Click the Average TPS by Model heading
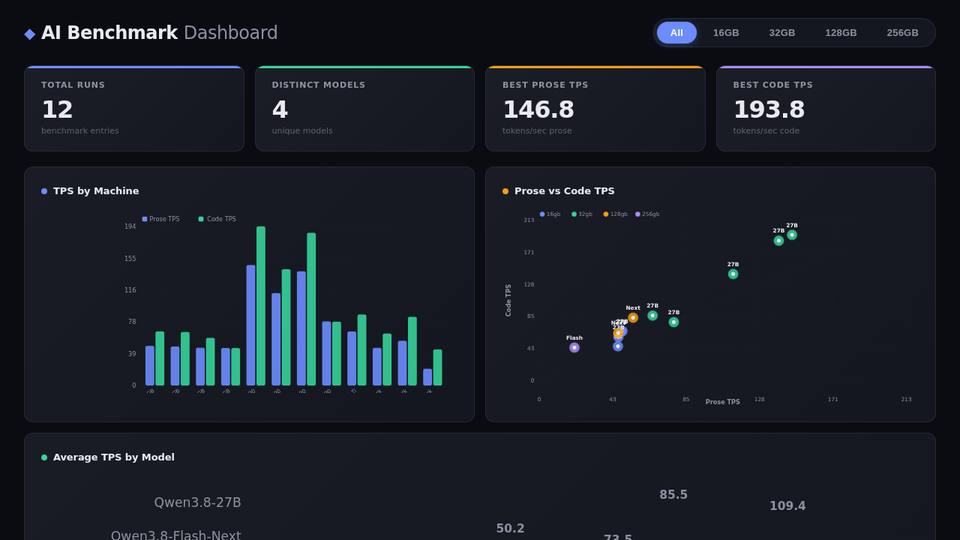The image size is (960, 540). coord(114,457)
